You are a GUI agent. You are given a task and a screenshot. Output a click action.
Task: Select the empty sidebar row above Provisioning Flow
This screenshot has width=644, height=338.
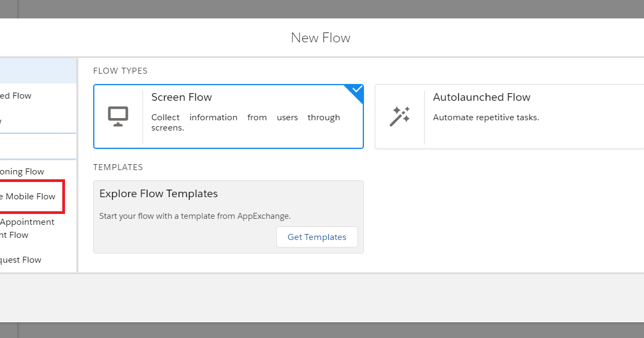(38, 146)
